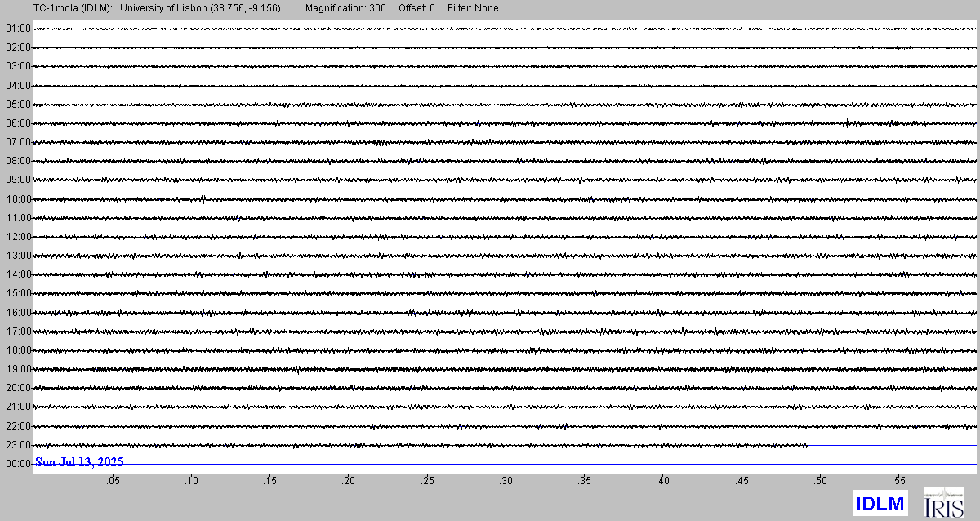Click the 09:00 hour label
Screen dimensions: 980x521
(x=18, y=180)
